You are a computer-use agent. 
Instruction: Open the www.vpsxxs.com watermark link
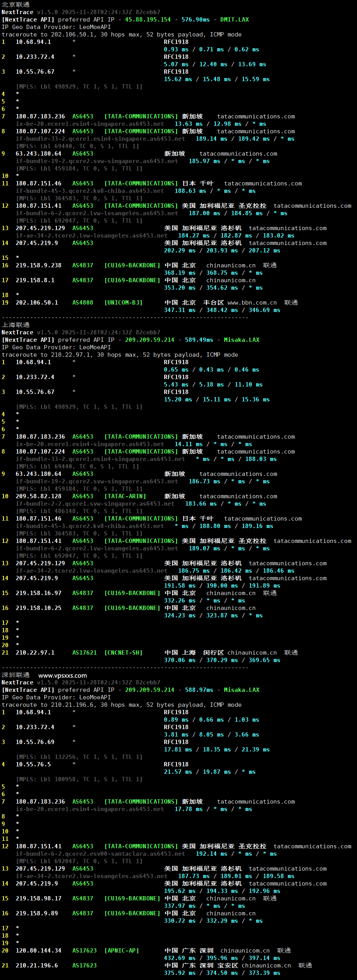62,675
